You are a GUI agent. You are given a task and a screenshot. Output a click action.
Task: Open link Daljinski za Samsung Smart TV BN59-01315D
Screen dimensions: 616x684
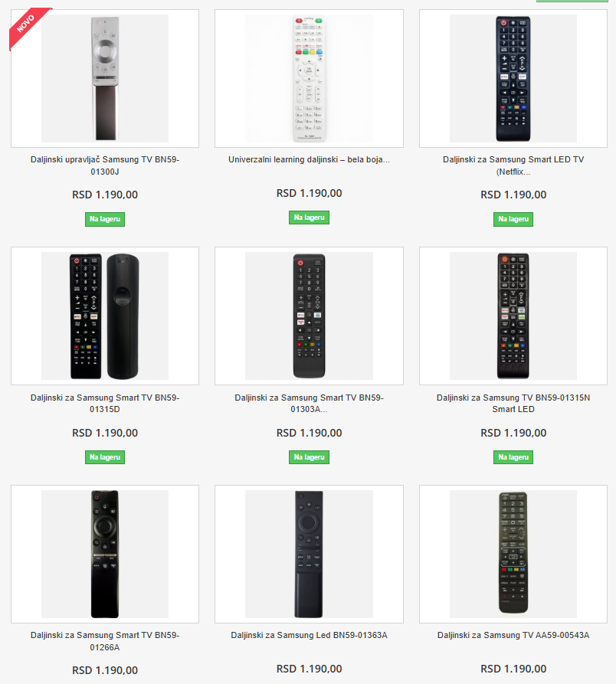[x=105, y=403]
